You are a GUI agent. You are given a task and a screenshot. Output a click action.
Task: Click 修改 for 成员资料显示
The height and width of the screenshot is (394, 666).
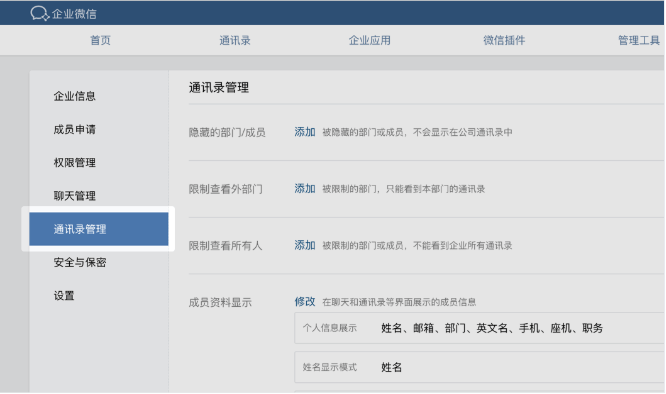305,302
